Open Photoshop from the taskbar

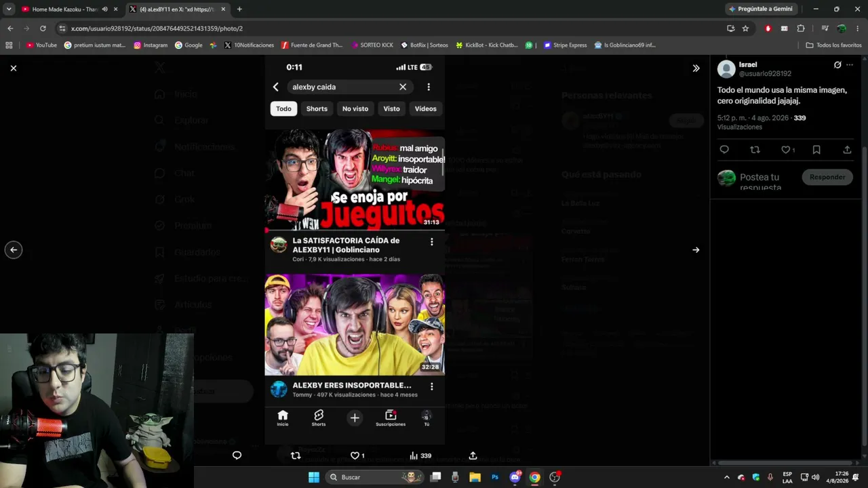[x=495, y=477]
